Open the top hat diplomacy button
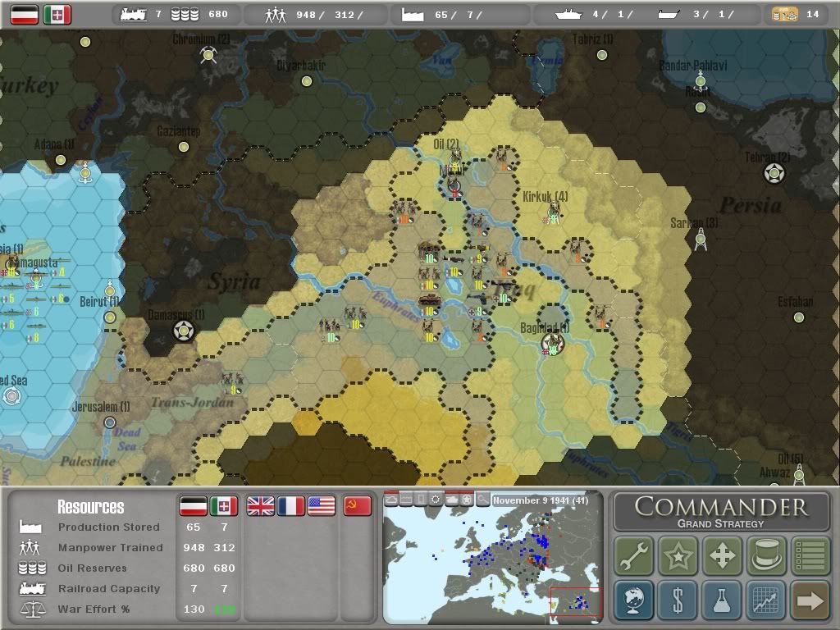The height and width of the screenshot is (630, 840). pos(766,555)
